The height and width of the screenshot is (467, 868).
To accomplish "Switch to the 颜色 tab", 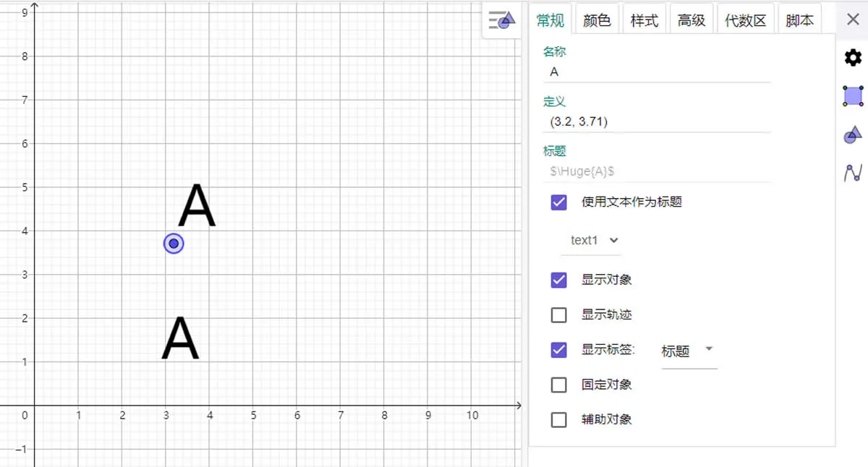I will 597,21.
